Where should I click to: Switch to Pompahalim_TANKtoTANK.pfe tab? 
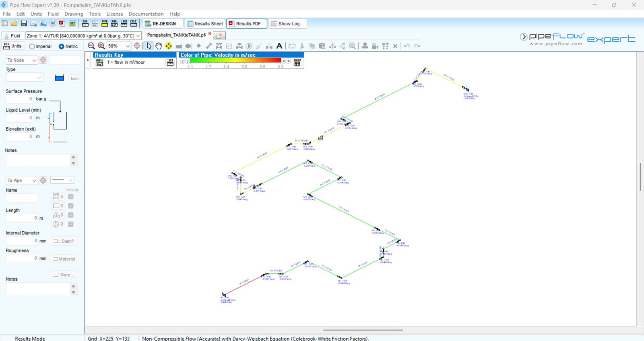click(x=176, y=35)
